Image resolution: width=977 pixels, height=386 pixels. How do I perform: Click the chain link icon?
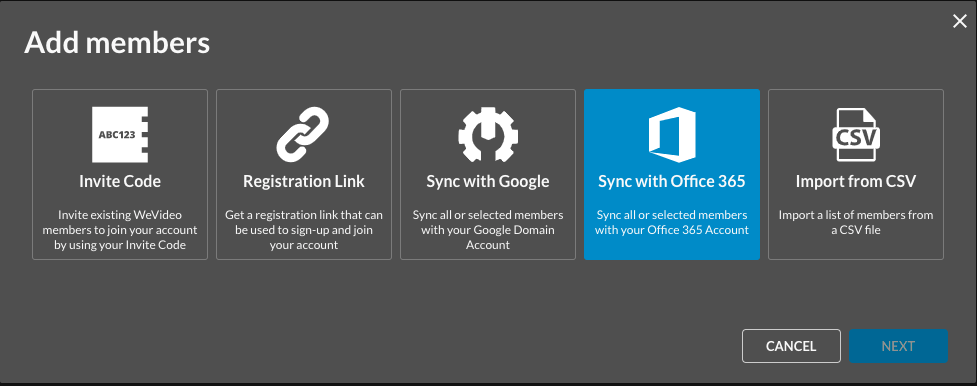[x=303, y=135]
